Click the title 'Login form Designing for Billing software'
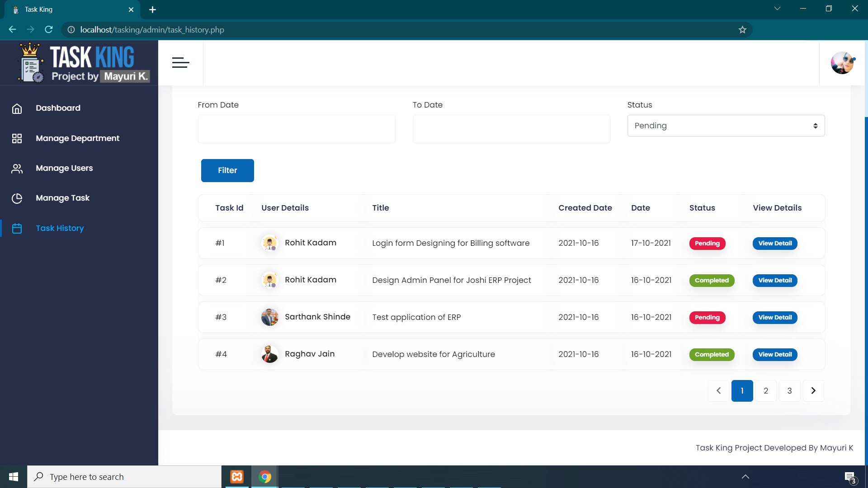This screenshot has width=868, height=488. 451,243
